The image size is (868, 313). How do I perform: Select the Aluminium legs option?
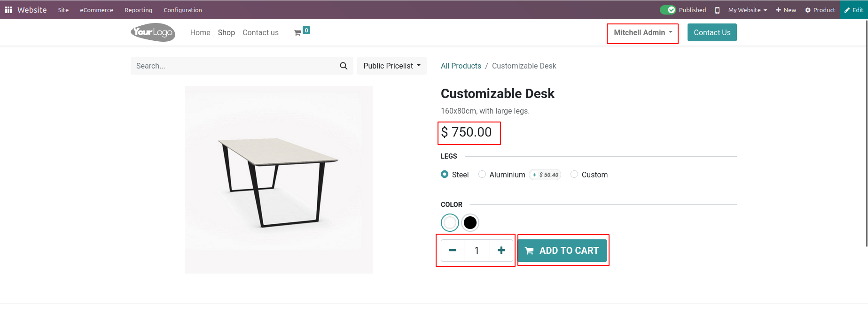482,175
